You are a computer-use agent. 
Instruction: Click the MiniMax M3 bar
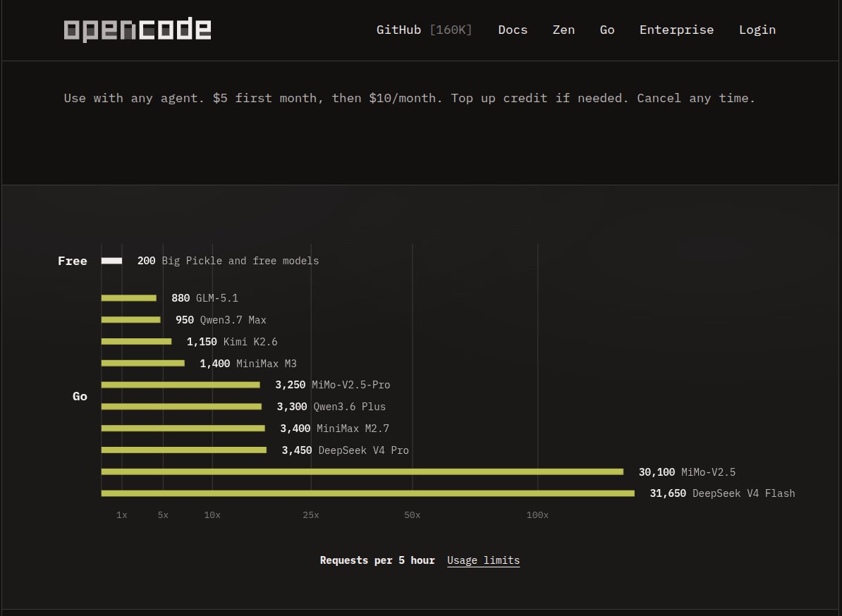click(143, 363)
